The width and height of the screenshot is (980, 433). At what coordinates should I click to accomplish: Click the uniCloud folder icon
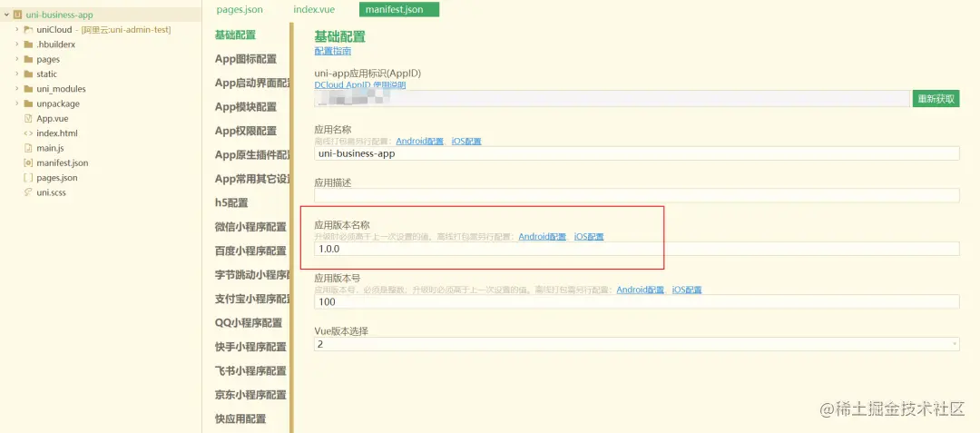[x=27, y=29]
